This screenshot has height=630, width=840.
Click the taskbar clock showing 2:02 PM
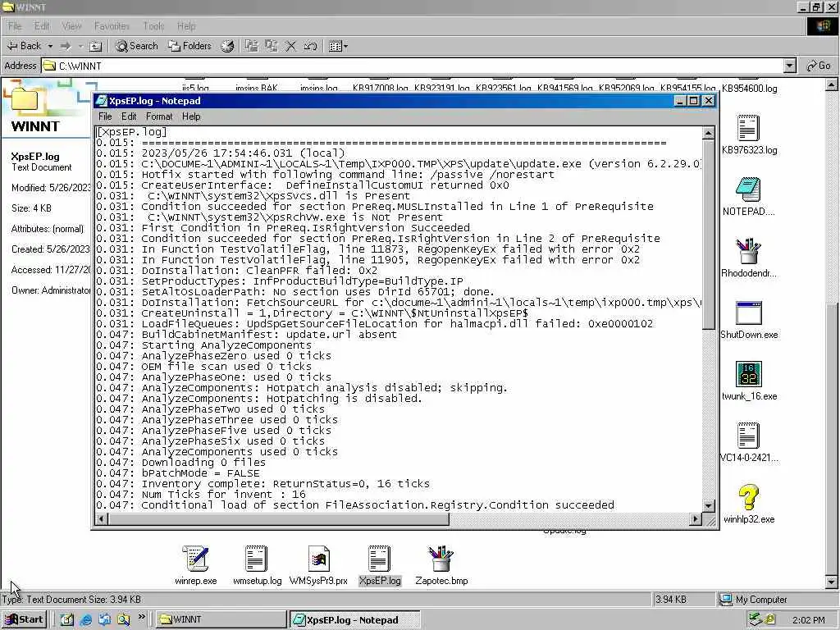point(808,620)
